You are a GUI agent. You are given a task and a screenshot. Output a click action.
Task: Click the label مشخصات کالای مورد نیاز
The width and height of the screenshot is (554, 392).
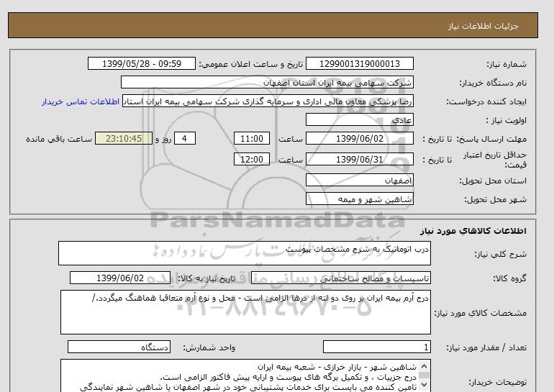(x=480, y=313)
